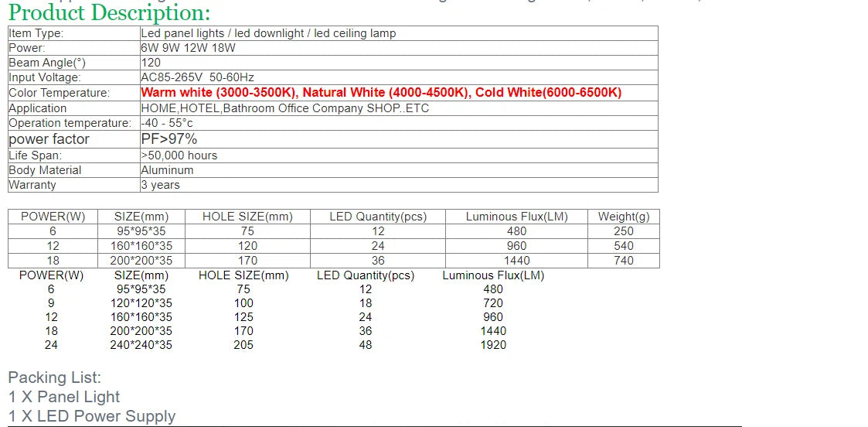The image size is (868, 427).
Task: Click the 1 X LED Power Supply line
Action: coord(92,416)
